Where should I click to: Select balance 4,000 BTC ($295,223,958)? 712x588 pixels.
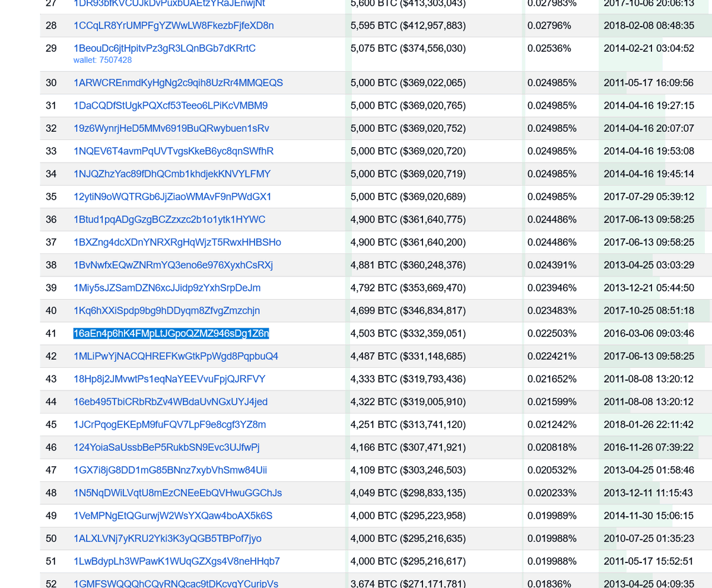click(408, 516)
